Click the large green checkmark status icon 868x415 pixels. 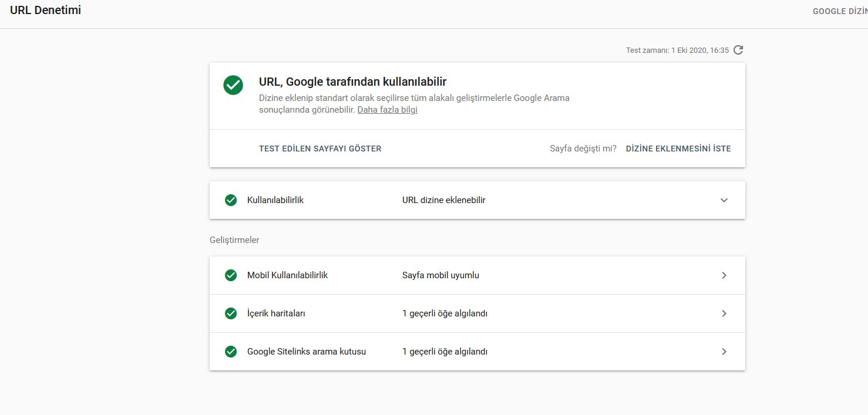233,85
